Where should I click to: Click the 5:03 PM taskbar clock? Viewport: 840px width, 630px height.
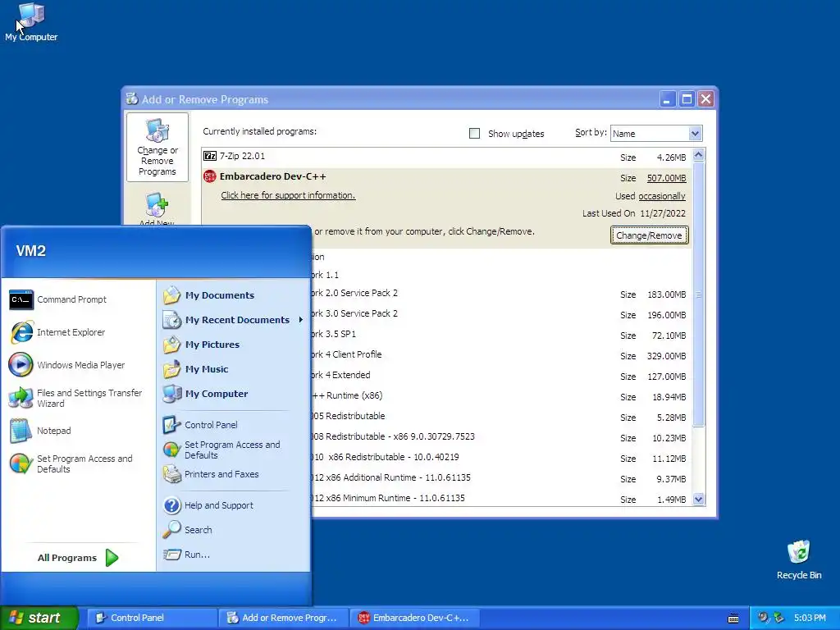[x=810, y=618]
